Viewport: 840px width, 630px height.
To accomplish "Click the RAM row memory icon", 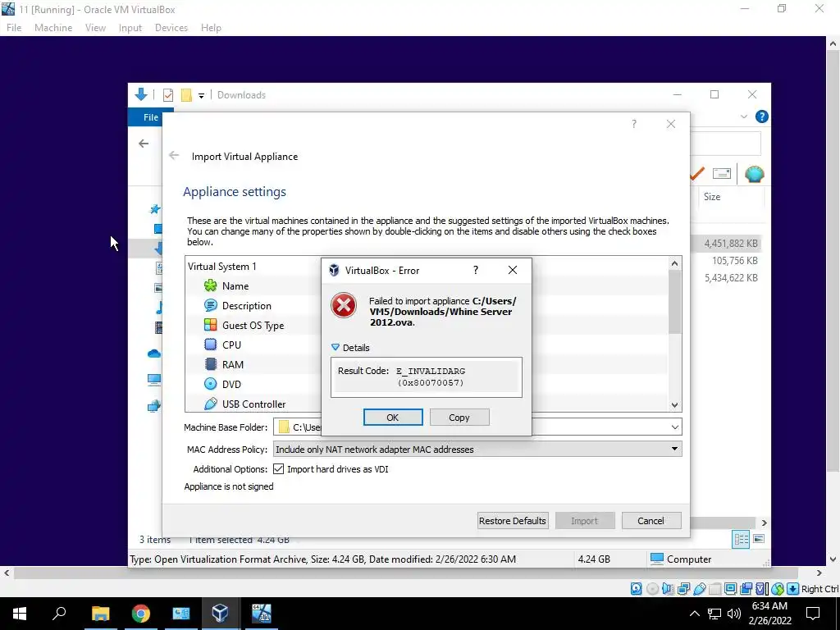I will 211,364.
